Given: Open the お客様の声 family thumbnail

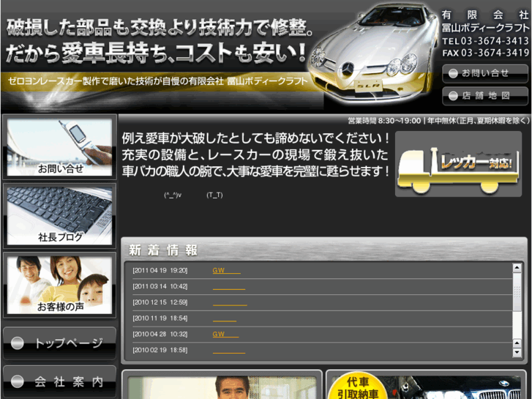Looking at the screenshot, I should pos(60,285).
